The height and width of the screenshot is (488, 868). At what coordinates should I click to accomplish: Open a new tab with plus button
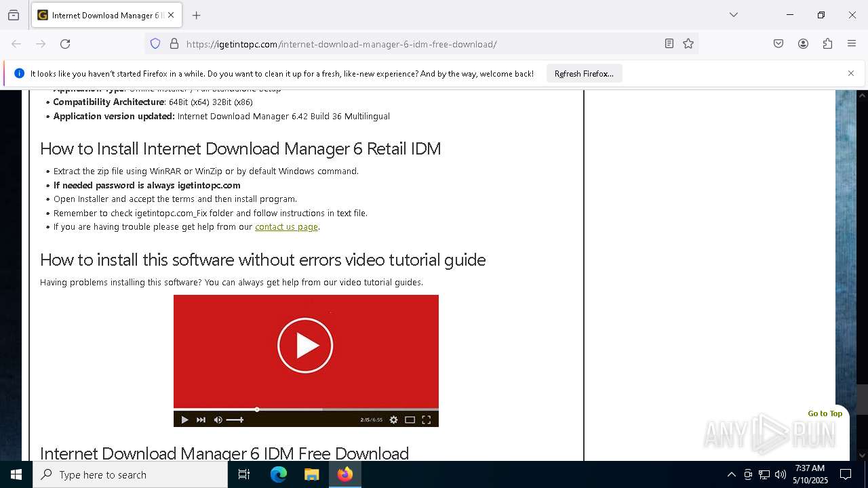197,15
